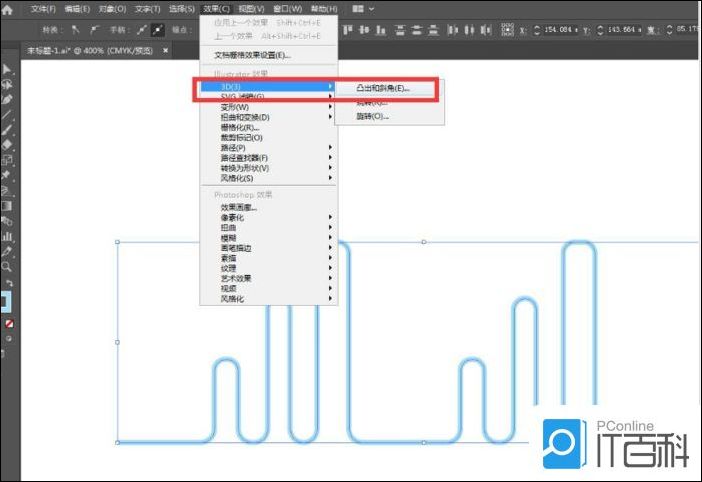Click the X coordinate stepper arrows

pos(537,30)
